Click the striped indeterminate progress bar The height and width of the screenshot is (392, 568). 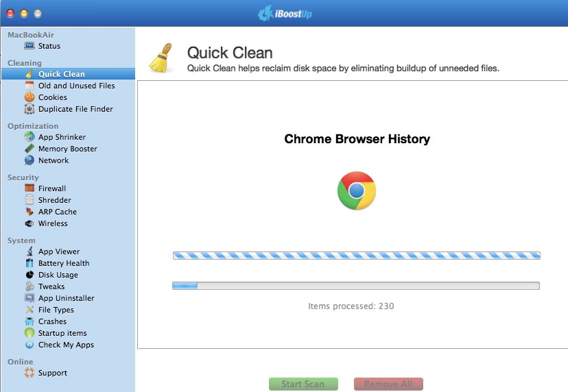(357, 256)
